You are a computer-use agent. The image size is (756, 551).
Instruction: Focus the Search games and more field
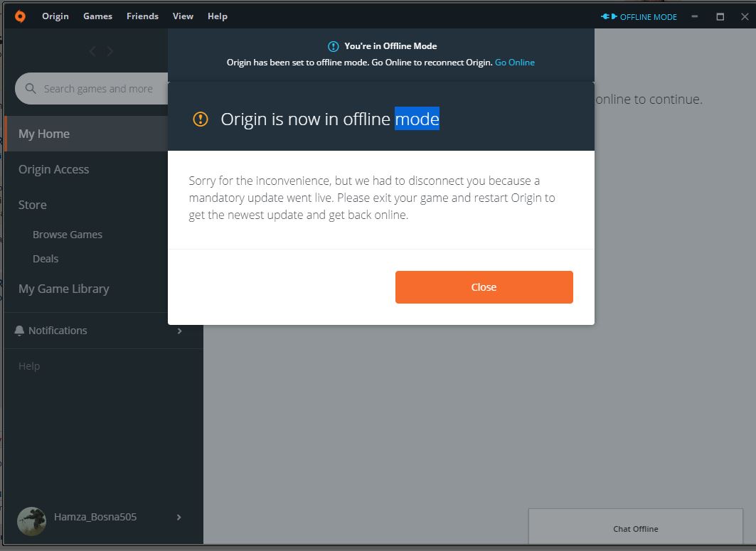point(92,89)
